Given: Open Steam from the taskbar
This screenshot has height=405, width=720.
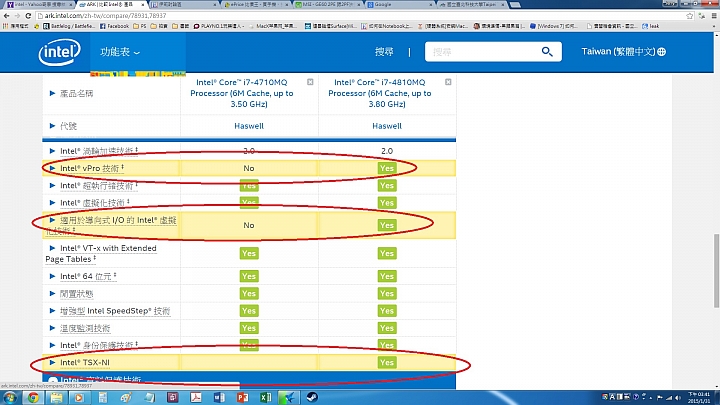Looking at the screenshot, I should point(312,397).
